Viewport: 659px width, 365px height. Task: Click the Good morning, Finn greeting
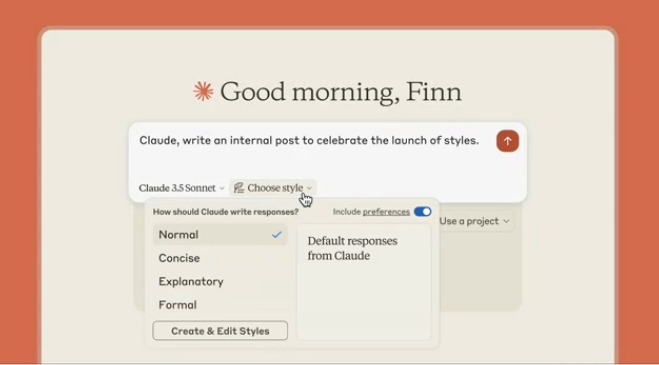point(341,91)
